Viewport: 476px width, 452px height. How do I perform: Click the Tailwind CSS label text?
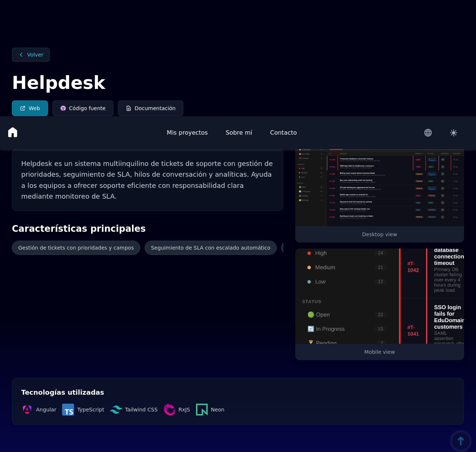[x=141, y=410]
